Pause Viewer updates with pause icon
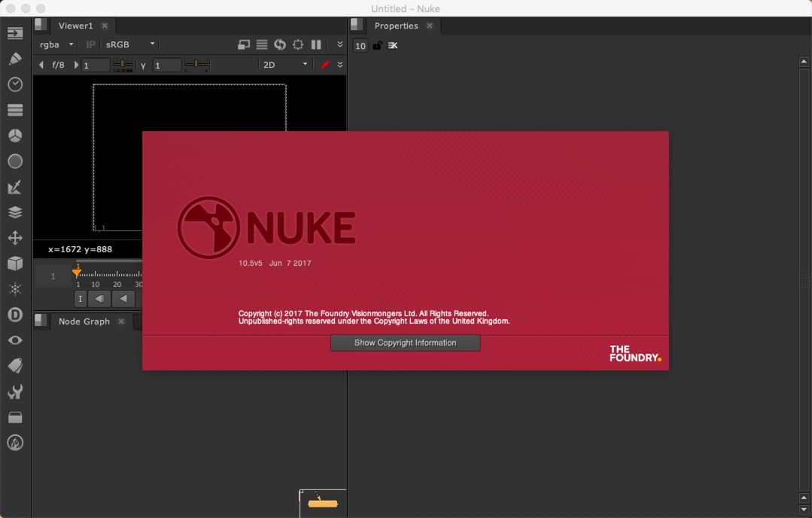812x518 pixels. 316,45
